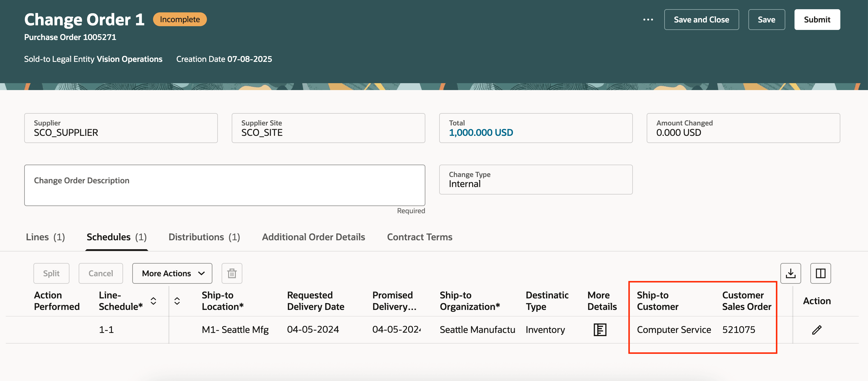Click the Split button

click(51, 273)
